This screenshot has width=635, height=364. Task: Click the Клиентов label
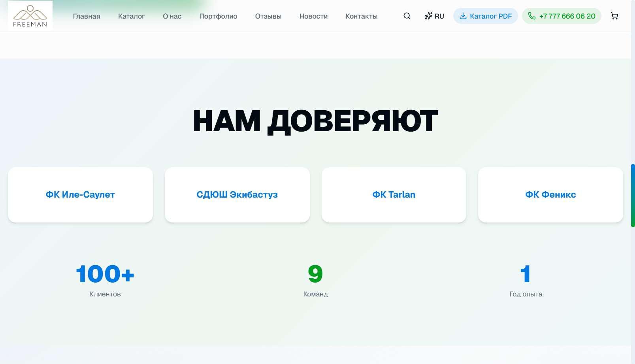(x=105, y=294)
